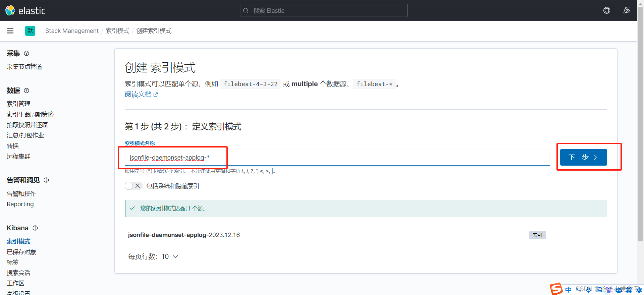
Task: Click 创建索引模式 breadcrumb
Action: (x=154, y=31)
